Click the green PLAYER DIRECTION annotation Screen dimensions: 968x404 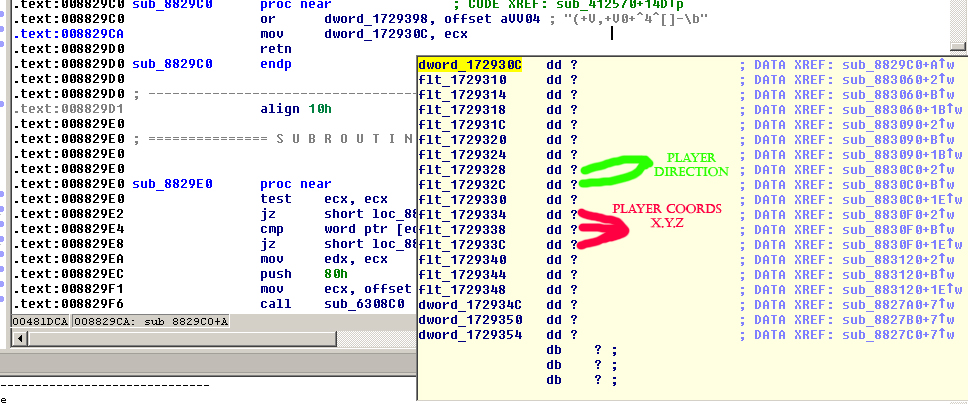(691, 166)
